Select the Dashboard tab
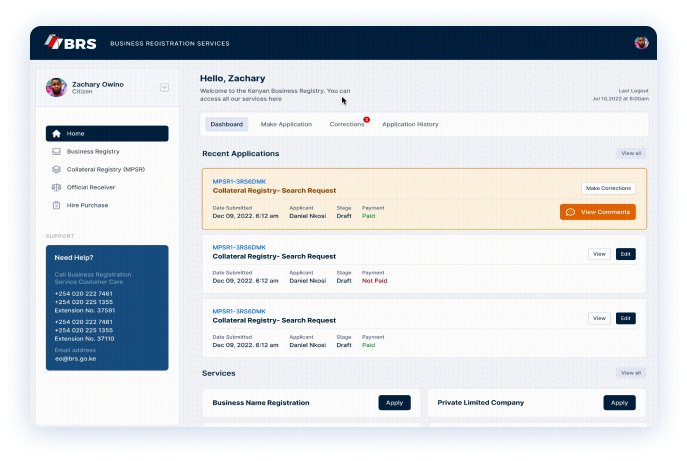This screenshot has width=687, height=461. click(x=226, y=124)
